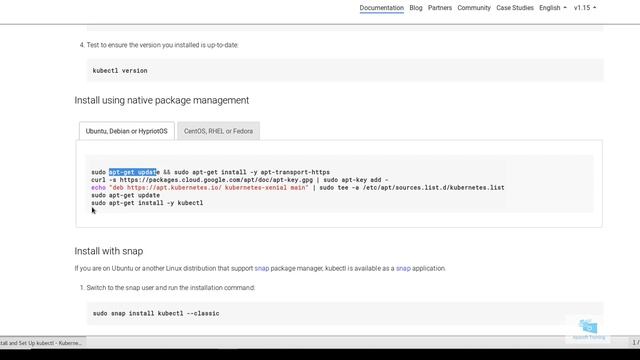Switch to the CentOS, RHEL or Fedora tab
The width and height of the screenshot is (640, 360).
click(x=218, y=131)
